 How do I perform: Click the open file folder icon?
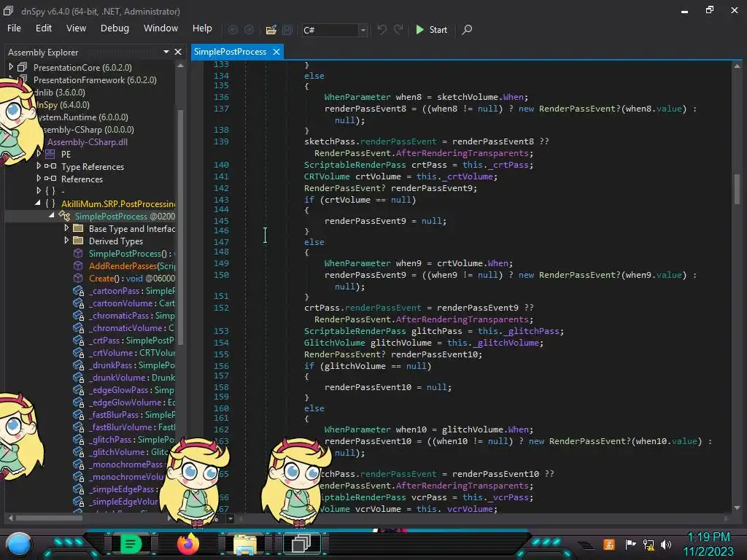[x=271, y=30]
